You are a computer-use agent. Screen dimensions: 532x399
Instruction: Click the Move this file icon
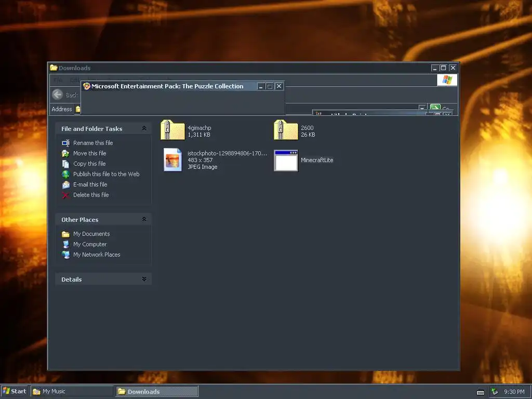pos(66,154)
